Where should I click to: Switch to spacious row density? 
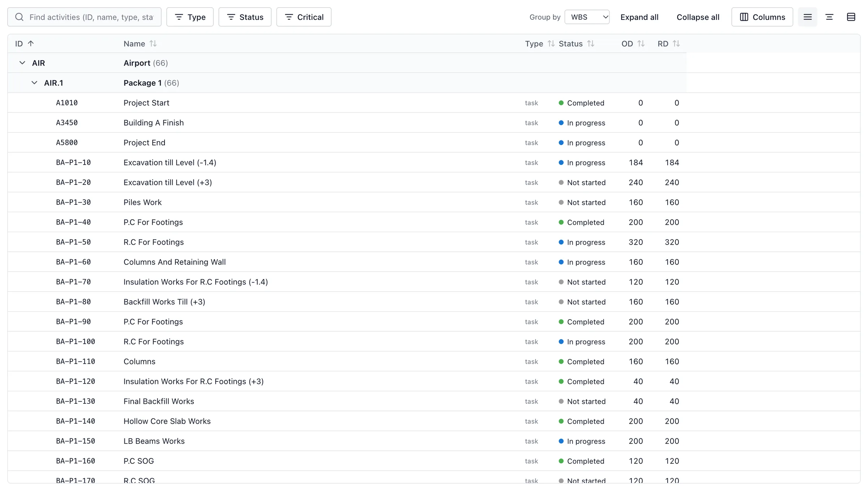(851, 17)
